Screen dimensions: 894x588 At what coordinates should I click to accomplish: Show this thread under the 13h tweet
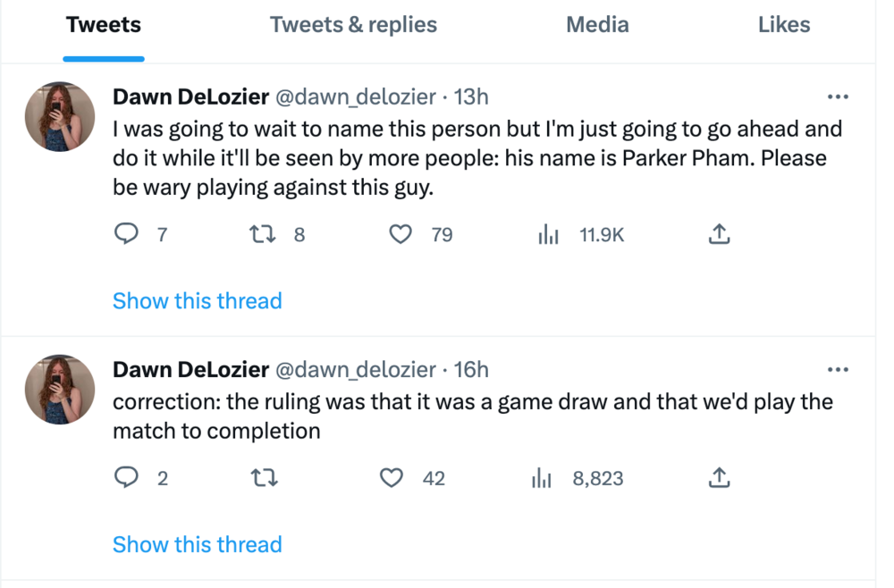(197, 300)
